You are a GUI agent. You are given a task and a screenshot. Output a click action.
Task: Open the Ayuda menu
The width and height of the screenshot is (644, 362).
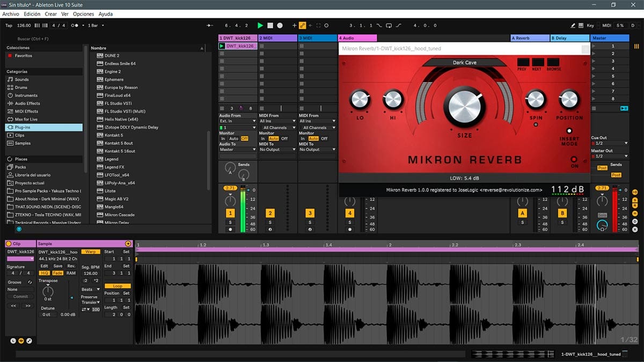[x=106, y=14]
